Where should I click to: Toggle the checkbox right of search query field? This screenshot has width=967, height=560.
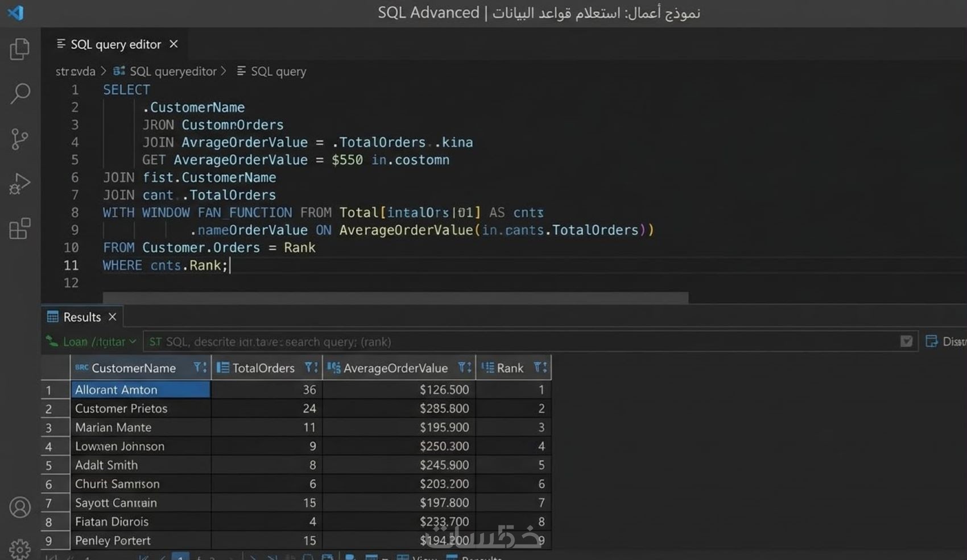point(906,341)
